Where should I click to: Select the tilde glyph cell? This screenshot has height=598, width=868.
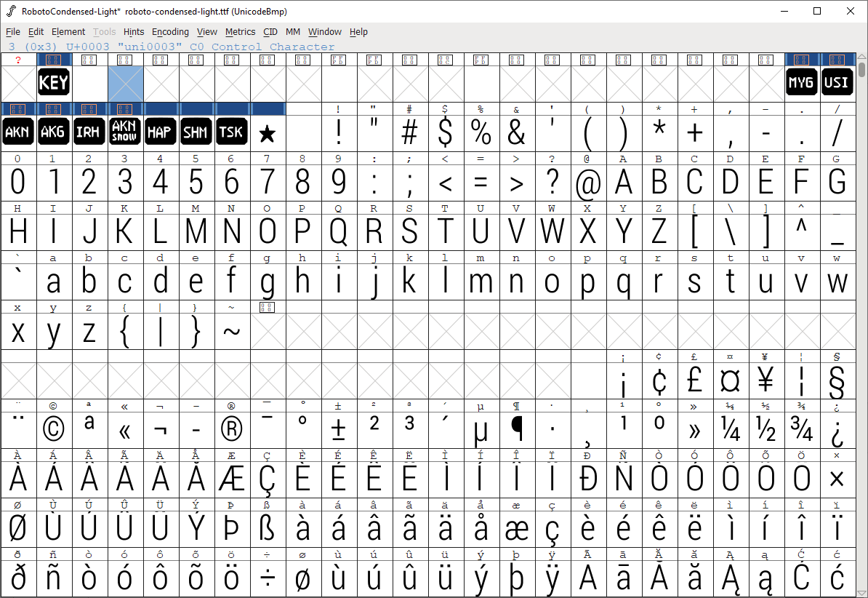tap(232, 331)
